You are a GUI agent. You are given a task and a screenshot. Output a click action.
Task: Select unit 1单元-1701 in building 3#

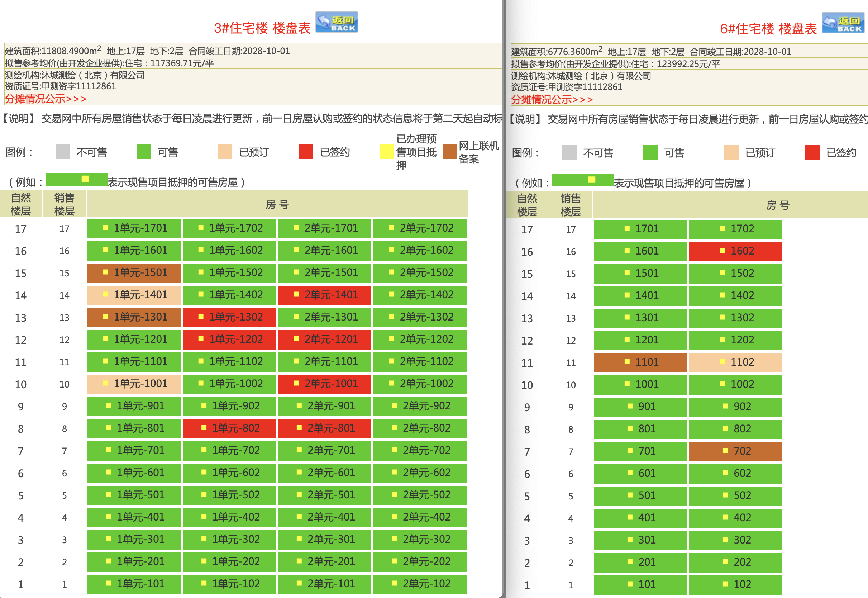coord(134,228)
